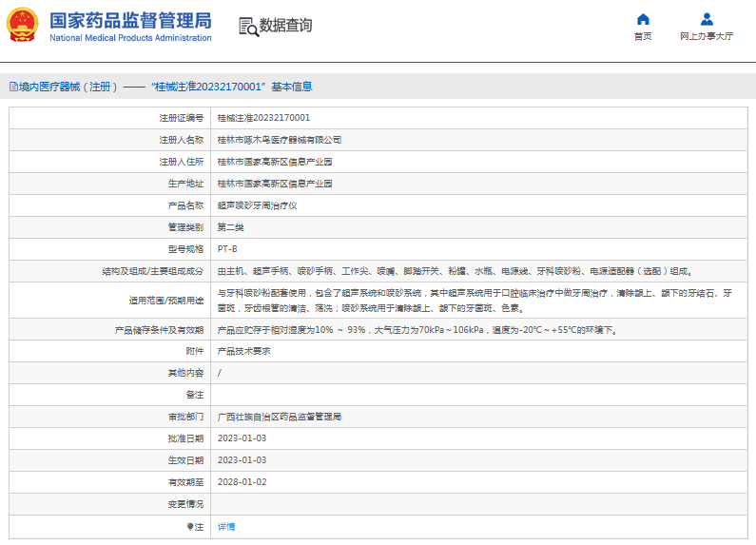This screenshot has height=545, width=756.
Task: Click 适用范围/预期用途 description text
Action: 475,300
